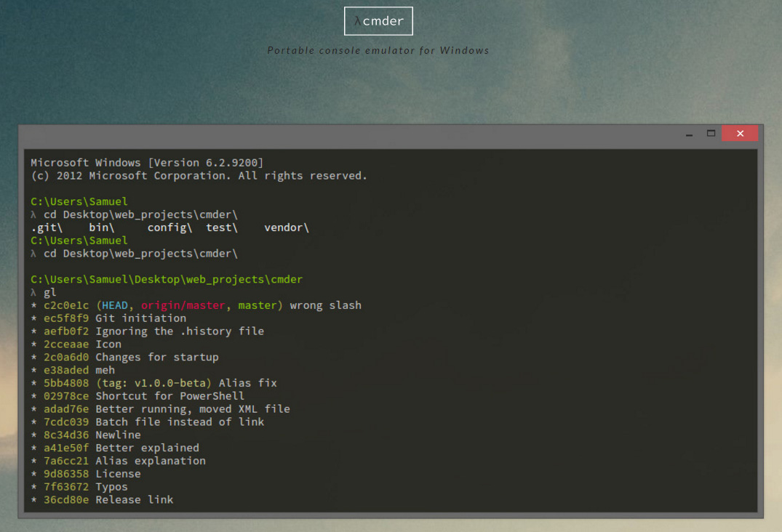This screenshot has height=532, width=782.
Task: Click the "Shortcut for PowerShell" commit message
Action: [170, 396]
